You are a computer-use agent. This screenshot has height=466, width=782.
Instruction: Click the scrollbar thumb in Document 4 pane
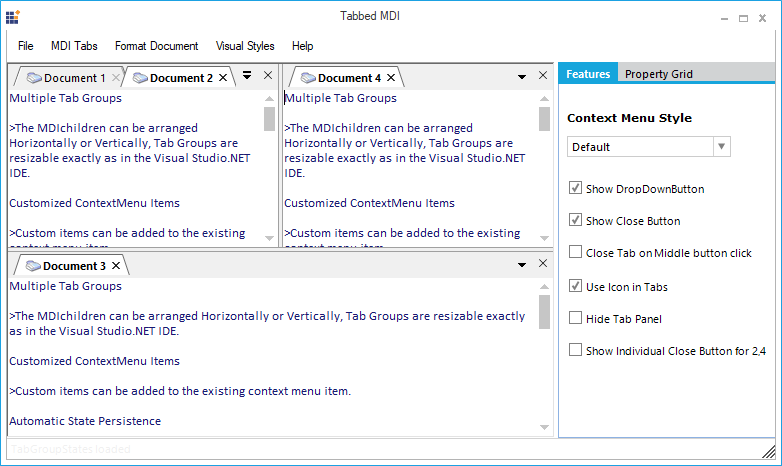pos(544,119)
